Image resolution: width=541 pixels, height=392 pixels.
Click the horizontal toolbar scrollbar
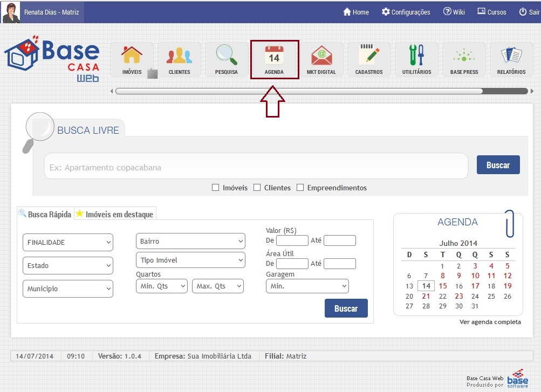click(x=299, y=91)
